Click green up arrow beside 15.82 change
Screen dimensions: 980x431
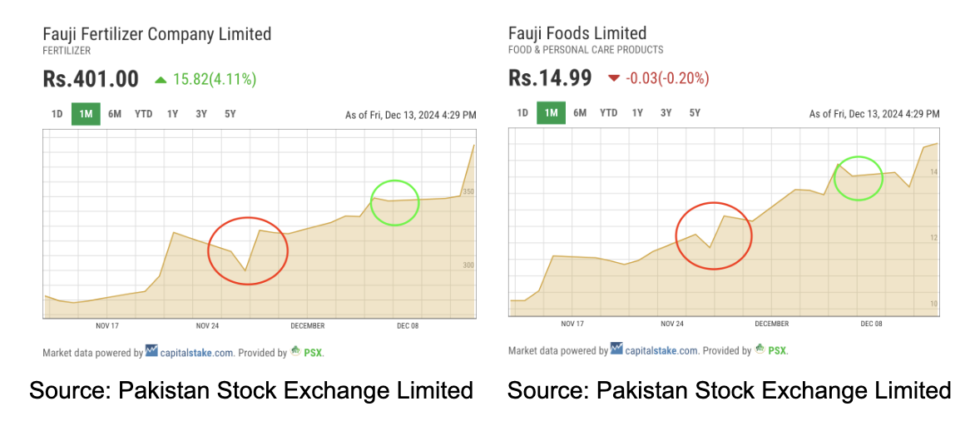161,80
